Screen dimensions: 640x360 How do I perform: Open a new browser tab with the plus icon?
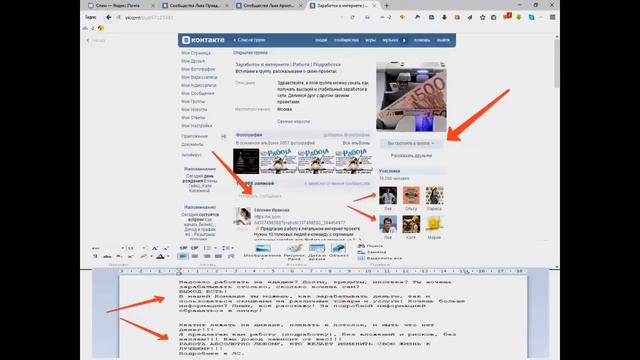click(386, 5)
